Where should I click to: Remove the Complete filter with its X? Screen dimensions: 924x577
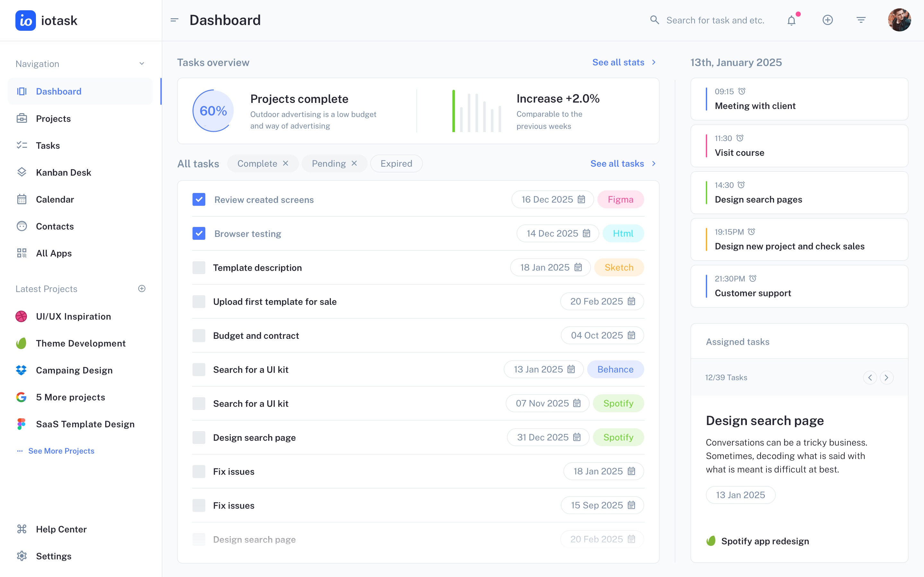(x=286, y=163)
